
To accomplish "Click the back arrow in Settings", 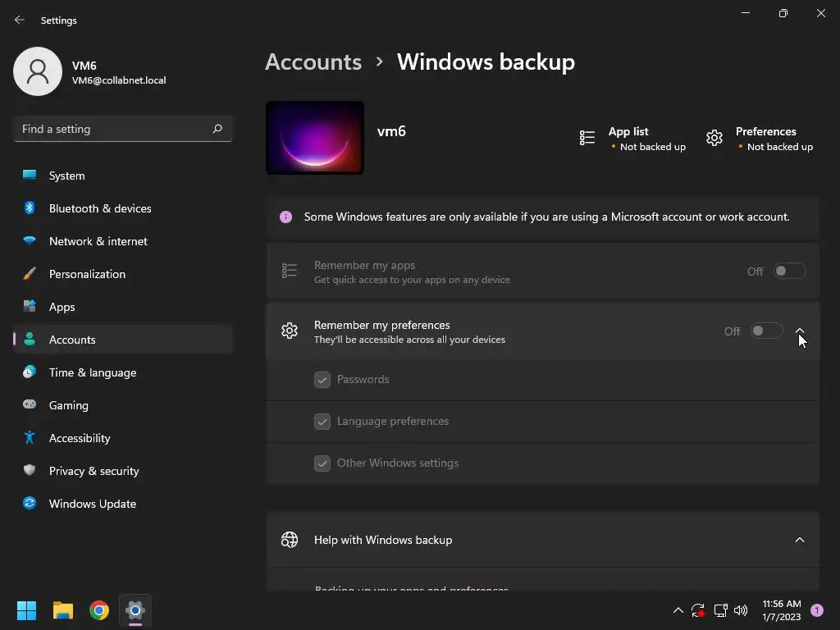I will coord(20,20).
